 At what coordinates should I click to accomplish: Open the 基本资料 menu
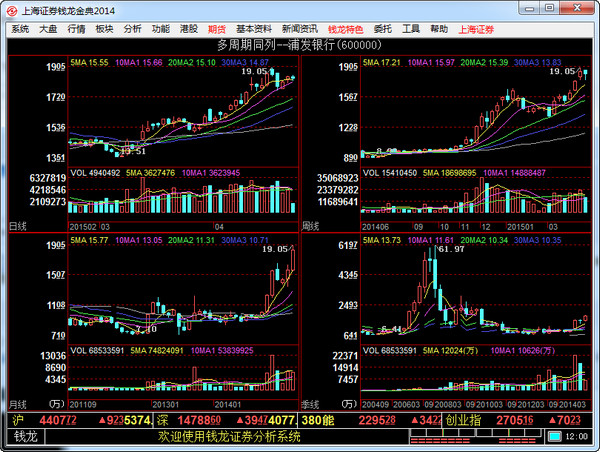[254, 29]
